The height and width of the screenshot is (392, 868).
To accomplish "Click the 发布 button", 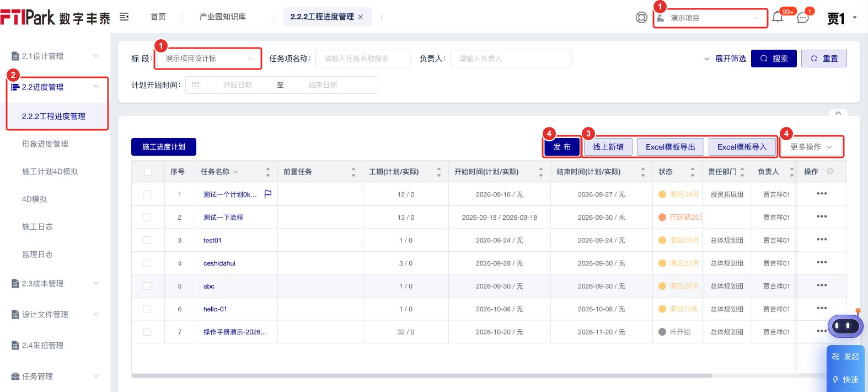I will (562, 147).
